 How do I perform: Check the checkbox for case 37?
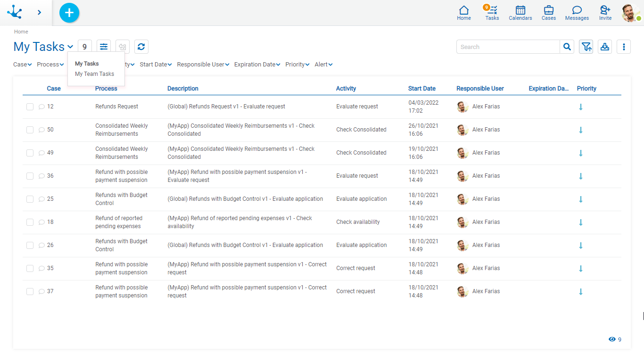click(x=30, y=292)
